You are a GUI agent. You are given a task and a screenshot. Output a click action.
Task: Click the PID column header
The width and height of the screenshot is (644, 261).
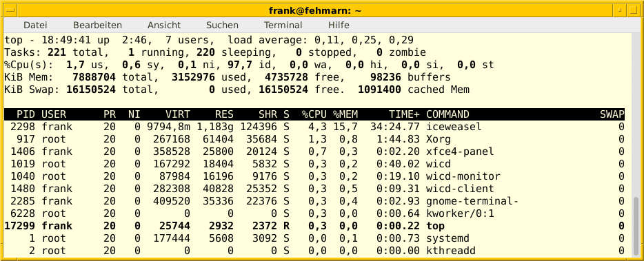[x=26, y=114]
